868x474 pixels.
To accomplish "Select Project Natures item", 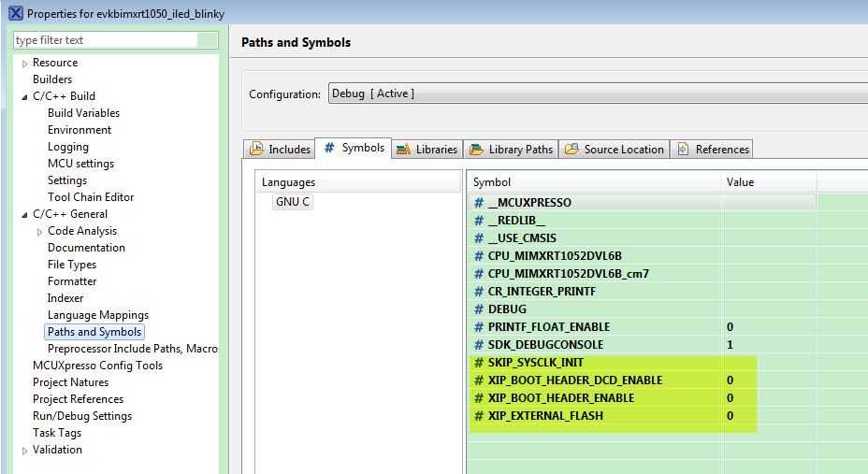I will (70, 382).
